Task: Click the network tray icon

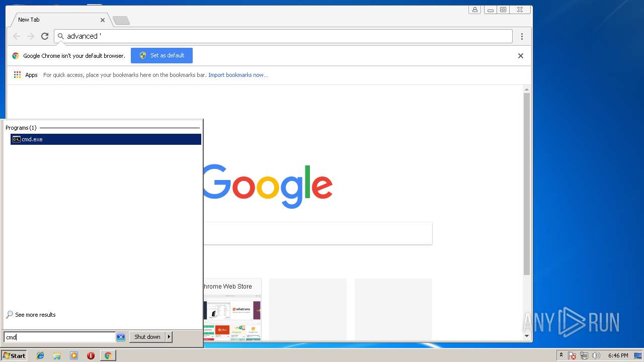Action: click(584, 355)
